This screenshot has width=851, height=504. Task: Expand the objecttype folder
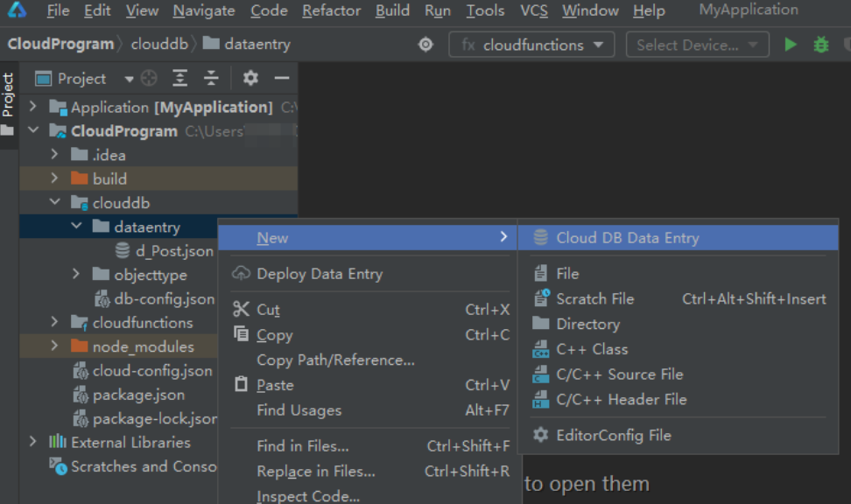point(76,273)
